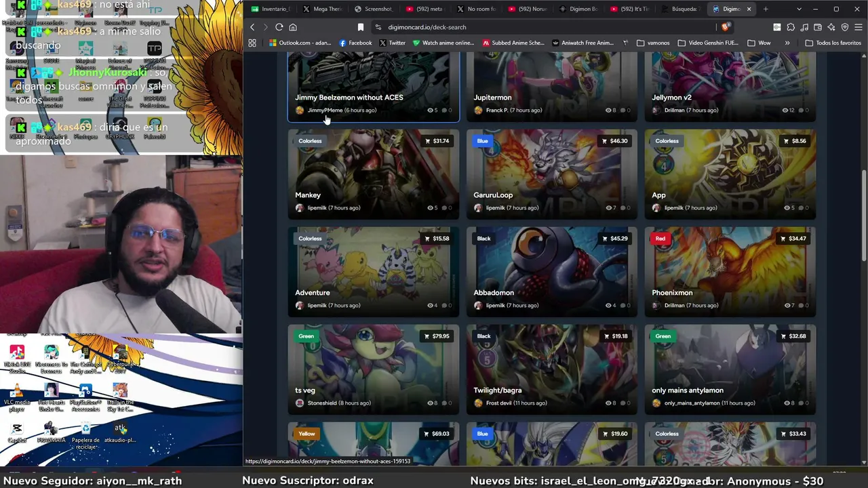Expand the Video Genshin FUE bookmark folder
This screenshot has width=868, height=488.
coord(708,43)
